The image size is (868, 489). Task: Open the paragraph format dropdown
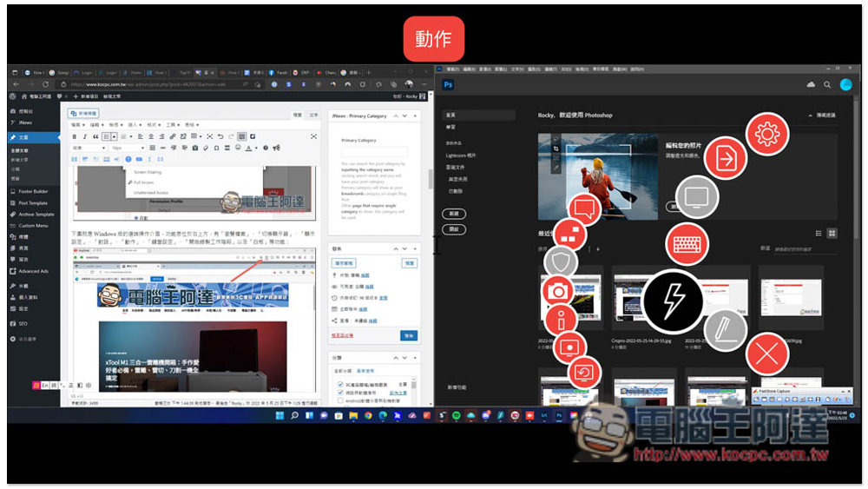(89, 148)
